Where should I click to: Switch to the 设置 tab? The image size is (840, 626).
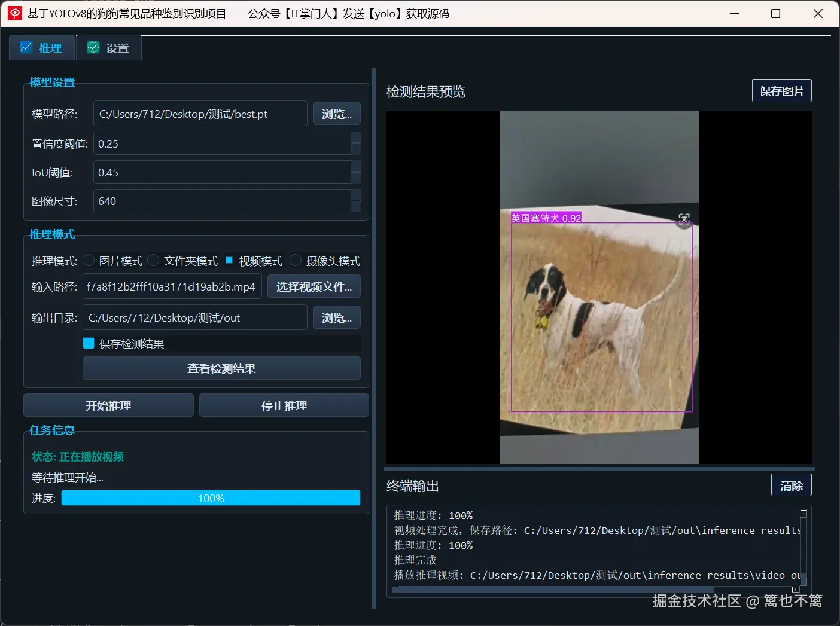click(x=109, y=48)
